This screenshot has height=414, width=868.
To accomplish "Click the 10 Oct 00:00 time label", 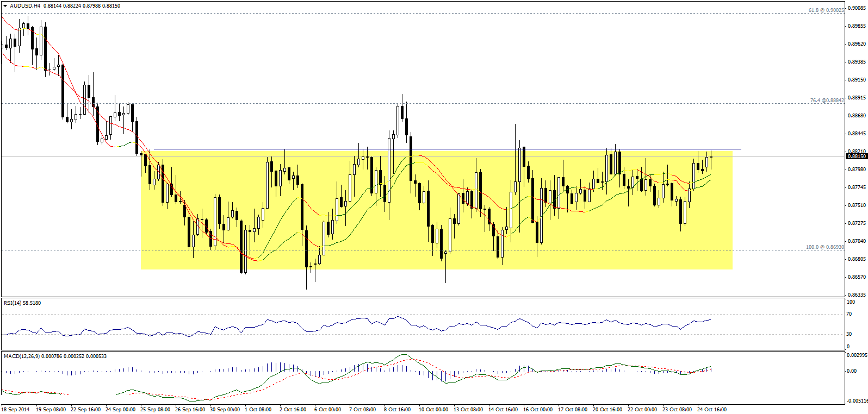I will pos(433,410).
